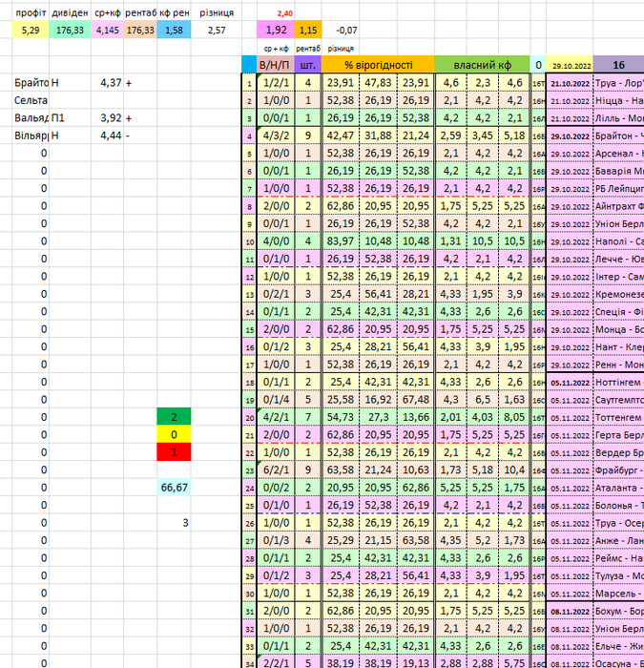Click the coefficient cell 8,05
Screen dimensions: 644x668
[x=514, y=417]
